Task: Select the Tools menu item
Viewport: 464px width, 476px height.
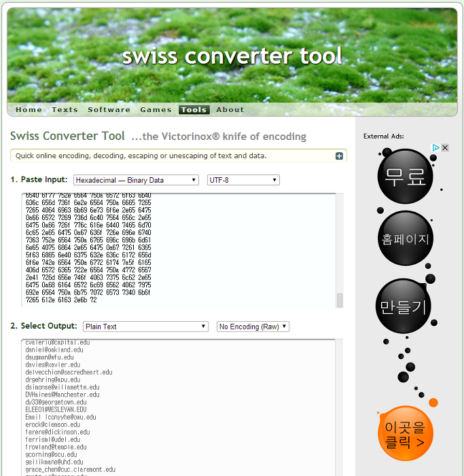Action: click(194, 110)
